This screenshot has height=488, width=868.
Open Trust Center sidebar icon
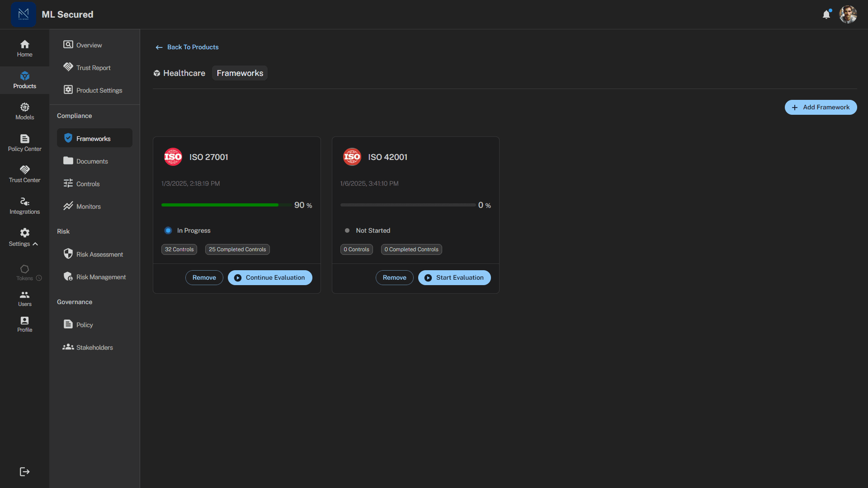(x=24, y=174)
